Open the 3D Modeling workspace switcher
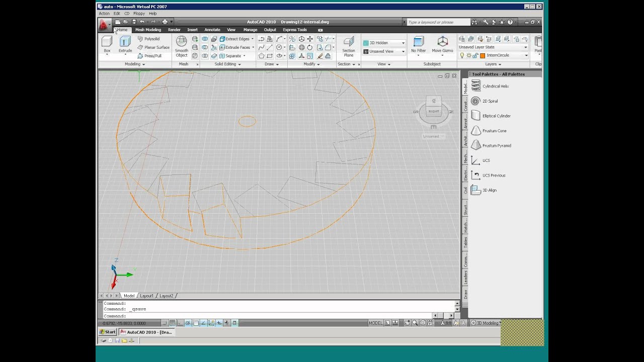Screen dimensions: 644x362 [485, 323]
